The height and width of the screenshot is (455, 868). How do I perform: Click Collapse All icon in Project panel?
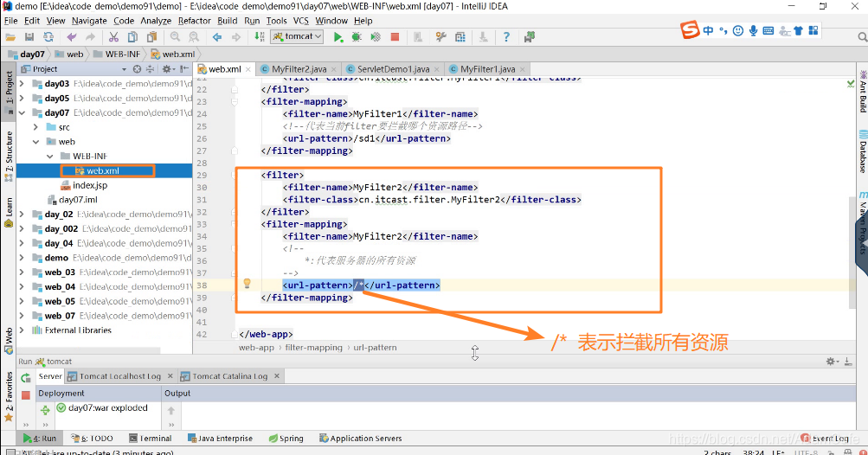click(x=150, y=69)
